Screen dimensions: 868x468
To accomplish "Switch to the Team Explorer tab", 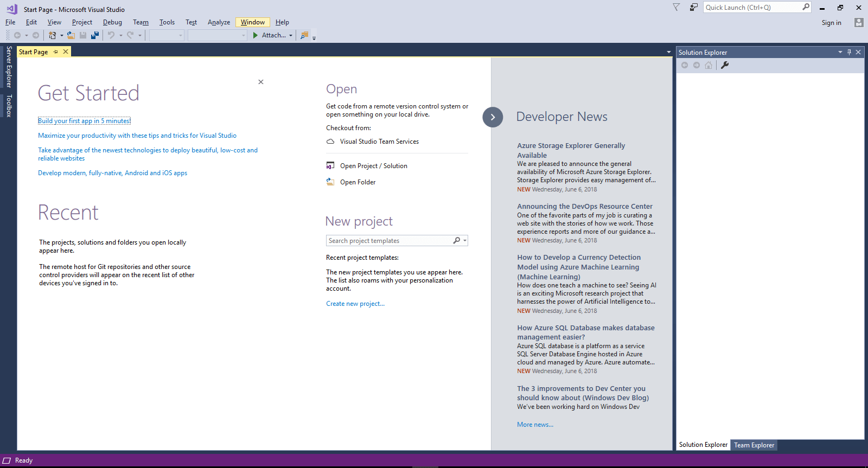I will tap(754, 445).
